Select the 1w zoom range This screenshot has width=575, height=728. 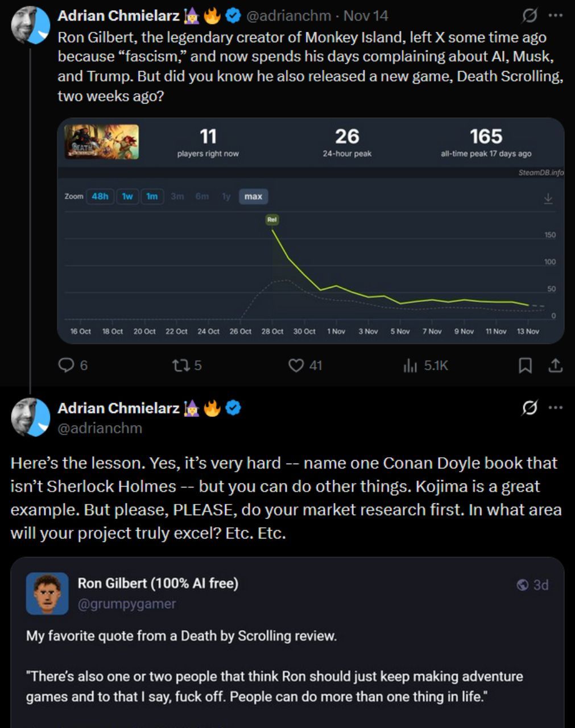127,196
